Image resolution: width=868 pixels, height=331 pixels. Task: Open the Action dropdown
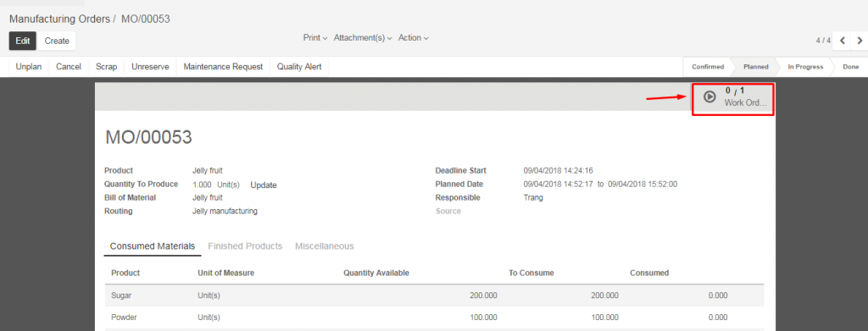tap(414, 38)
